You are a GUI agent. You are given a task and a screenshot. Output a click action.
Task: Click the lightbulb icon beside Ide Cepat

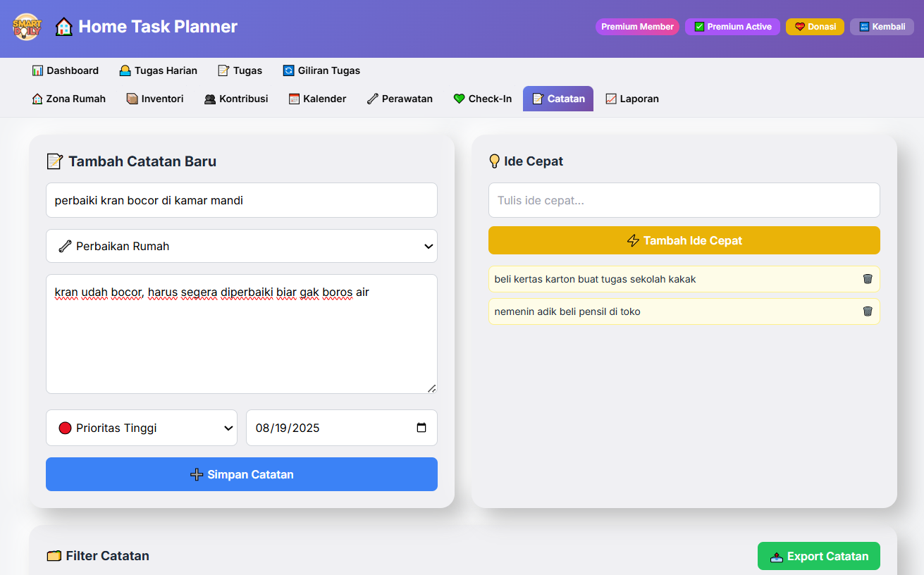pos(494,161)
